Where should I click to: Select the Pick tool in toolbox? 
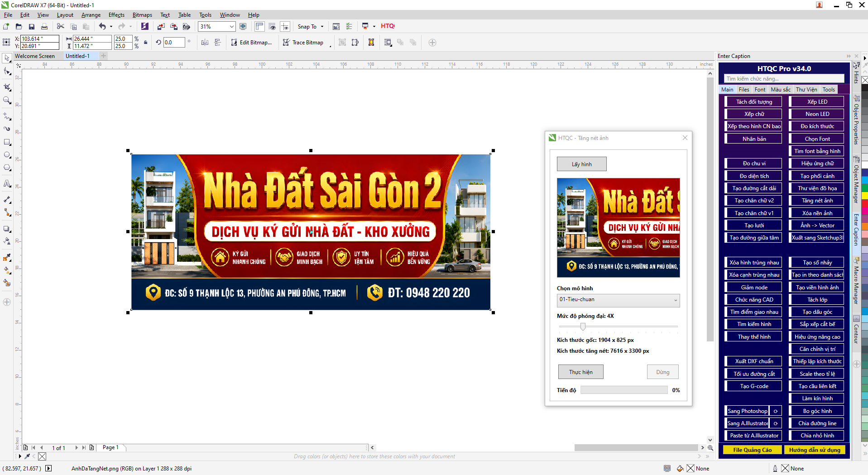coord(7,58)
